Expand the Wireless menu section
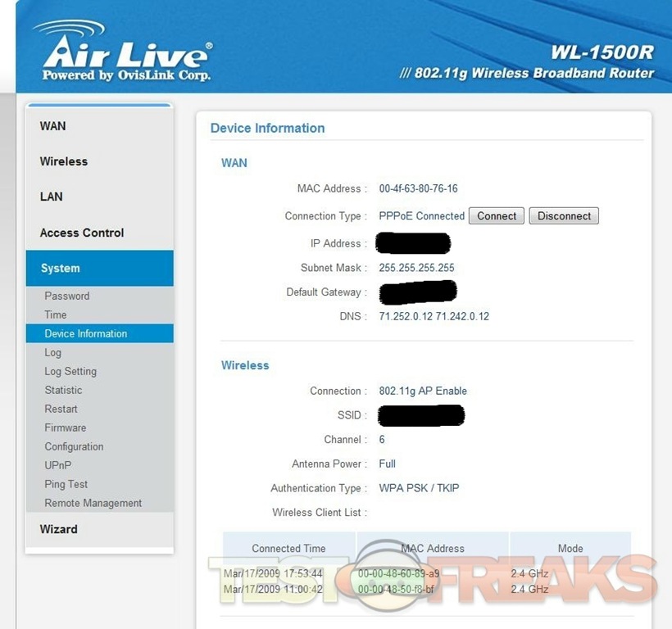The width and height of the screenshot is (672, 629). tap(64, 161)
